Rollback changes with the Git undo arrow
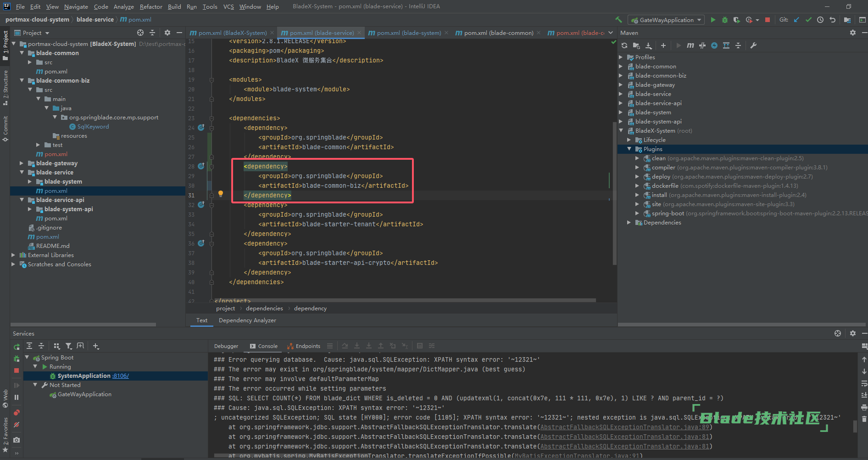The image size is (868, 460). click(833, 20)
